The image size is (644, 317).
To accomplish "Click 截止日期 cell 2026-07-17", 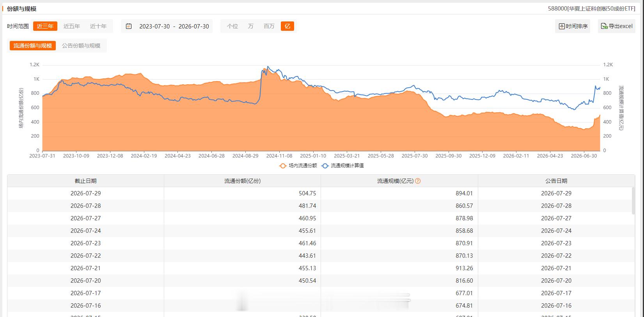I will click(86, 293).
